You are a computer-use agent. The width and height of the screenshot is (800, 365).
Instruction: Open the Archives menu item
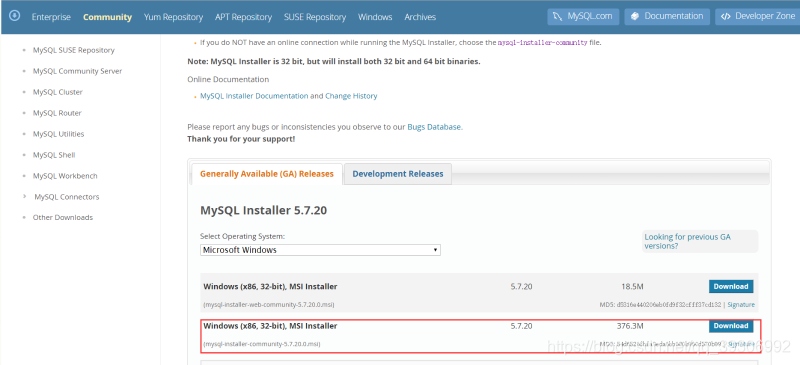420,17
